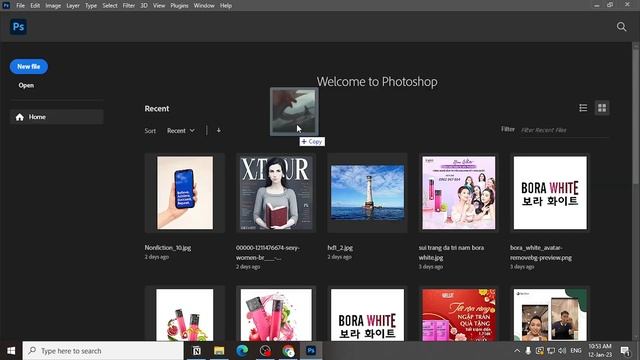Open second-row lipsticks with fruit thumbnail

(x=185, y=314)
